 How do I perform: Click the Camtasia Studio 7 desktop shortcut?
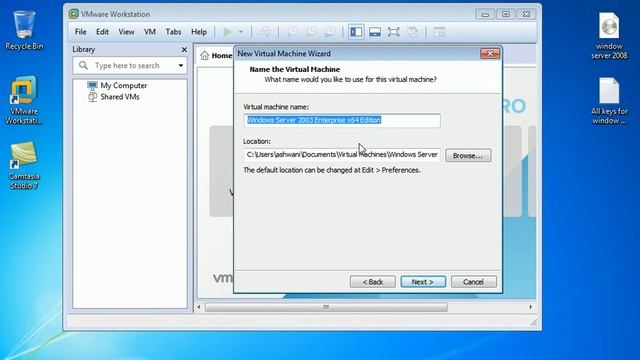[24, 165]
